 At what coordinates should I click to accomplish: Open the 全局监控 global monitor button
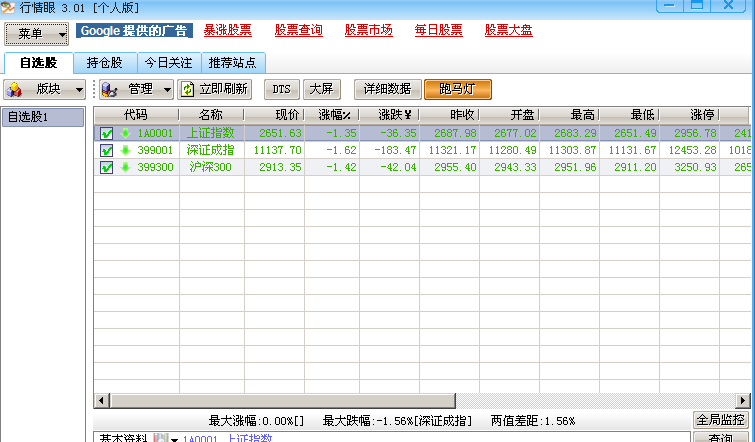click(721, 420)
